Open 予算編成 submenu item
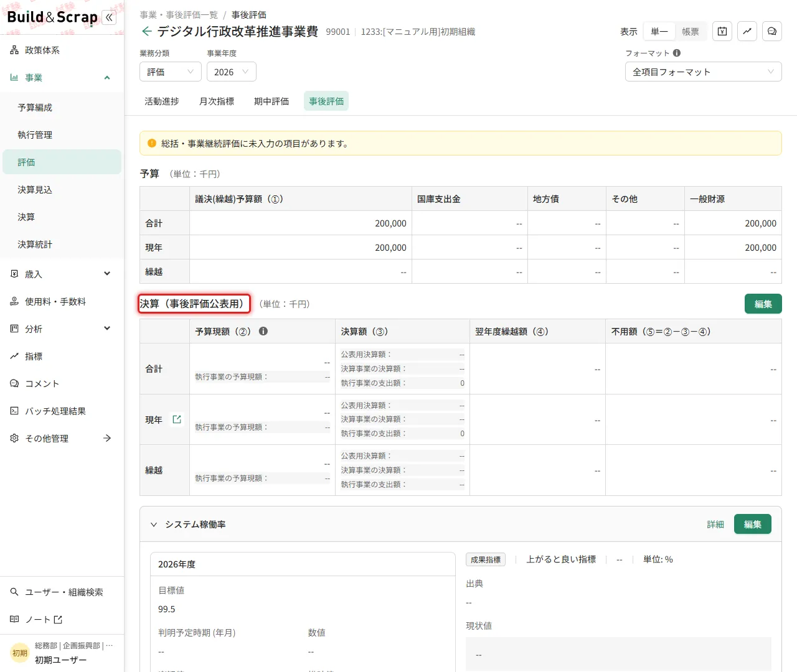This screenshot has height=672, width=797. (62, 108)
